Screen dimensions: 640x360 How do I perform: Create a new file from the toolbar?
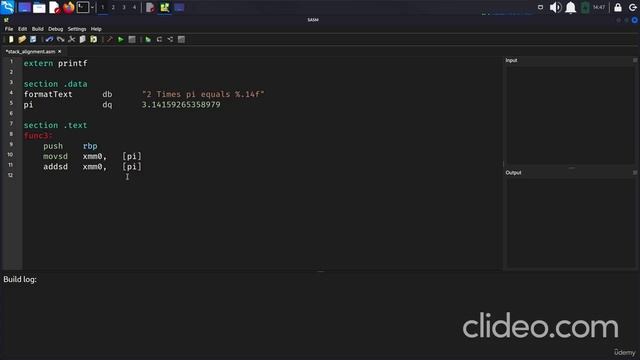point(11,39)
